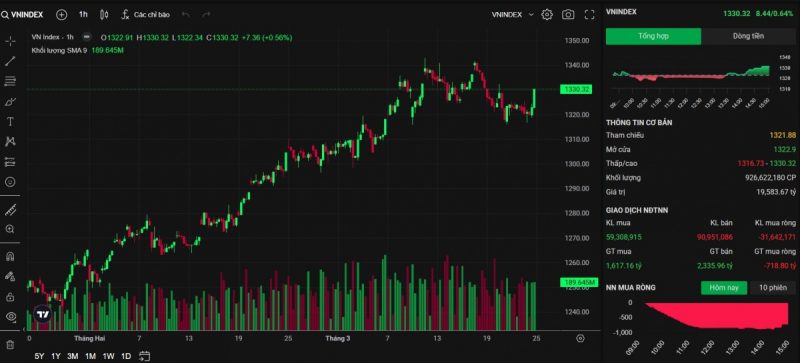Screen dimensions: 800x363
Task: Redo the last chart action
Action: (x=206, y=15)
